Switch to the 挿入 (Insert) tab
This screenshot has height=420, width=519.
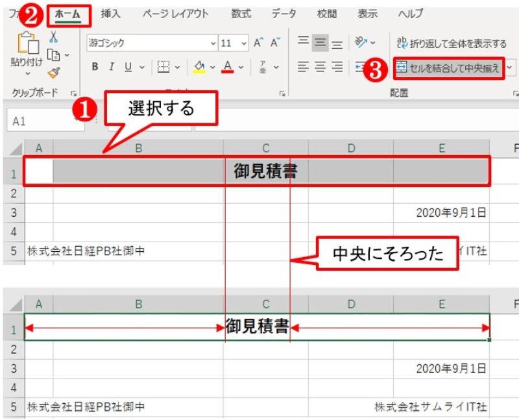pyautogui.click(x=110, y=14)
